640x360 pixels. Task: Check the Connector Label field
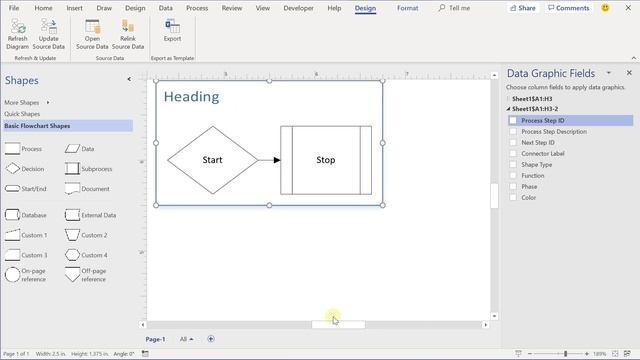pos(513,153)
